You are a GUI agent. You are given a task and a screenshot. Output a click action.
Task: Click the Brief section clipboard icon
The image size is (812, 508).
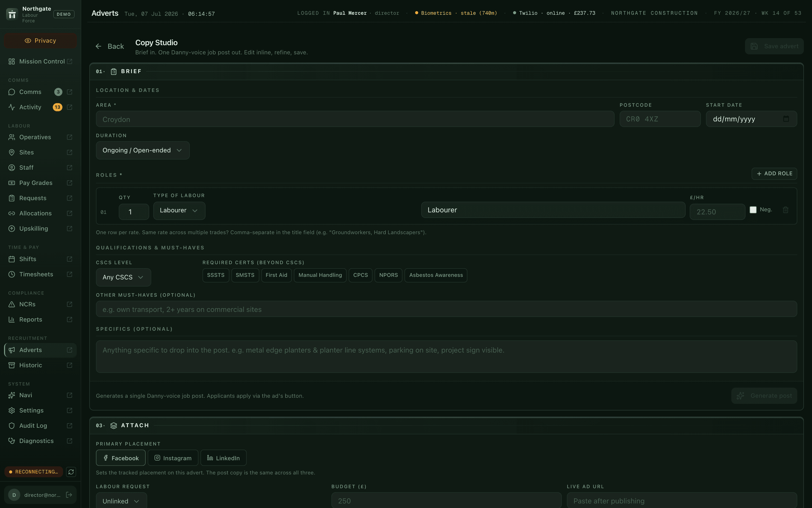click(114, 72)
